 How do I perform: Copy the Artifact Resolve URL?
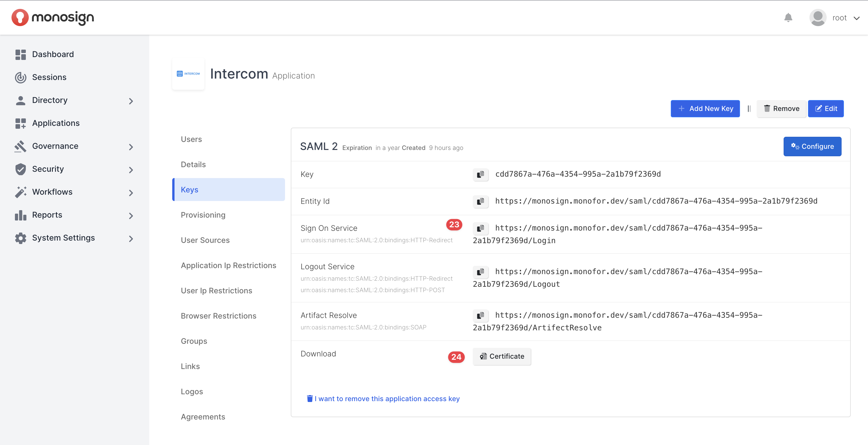pos(480,315)
